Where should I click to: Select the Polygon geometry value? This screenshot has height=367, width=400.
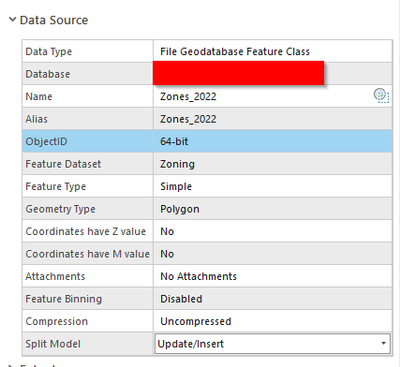180,209
